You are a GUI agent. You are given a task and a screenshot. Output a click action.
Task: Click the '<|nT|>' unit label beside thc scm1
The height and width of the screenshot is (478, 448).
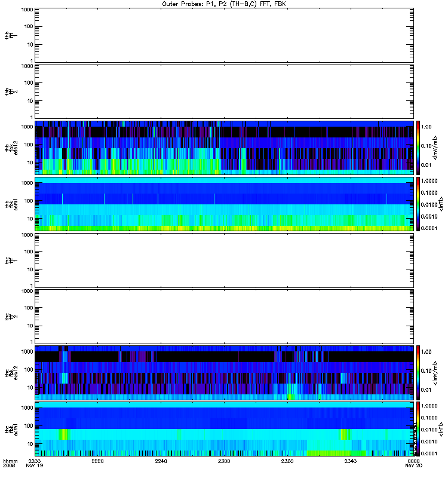tap(440, 429)
